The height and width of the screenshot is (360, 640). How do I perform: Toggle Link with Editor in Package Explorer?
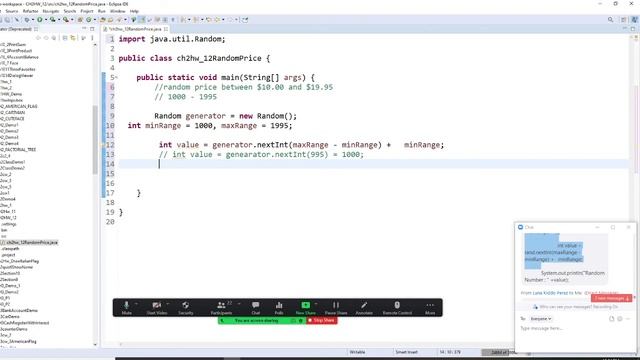(73, 38)
